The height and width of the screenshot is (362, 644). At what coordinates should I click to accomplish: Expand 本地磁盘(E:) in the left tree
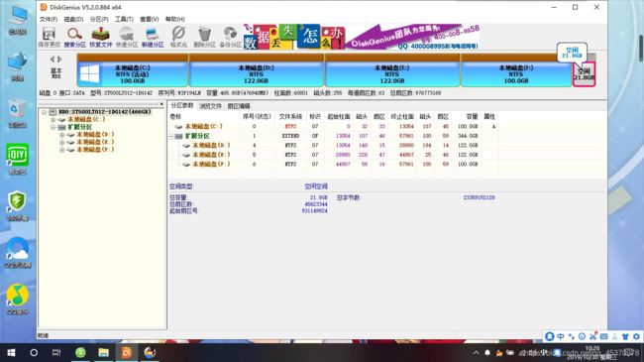(x=62, y=142)
